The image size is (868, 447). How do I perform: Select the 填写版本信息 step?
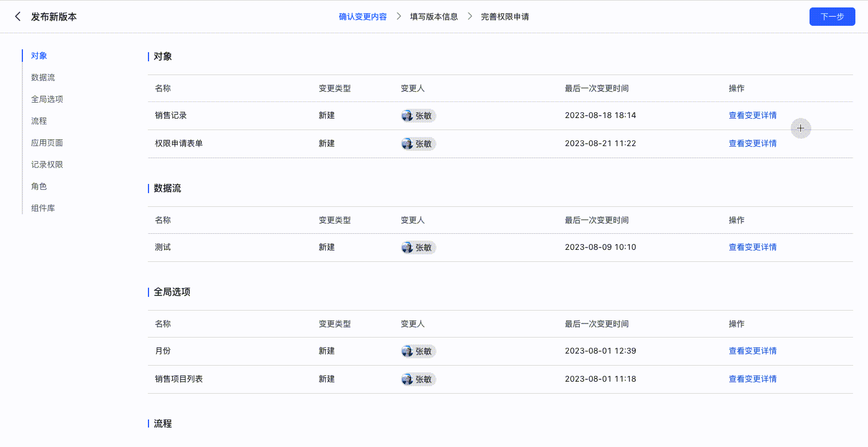(434, 17)
